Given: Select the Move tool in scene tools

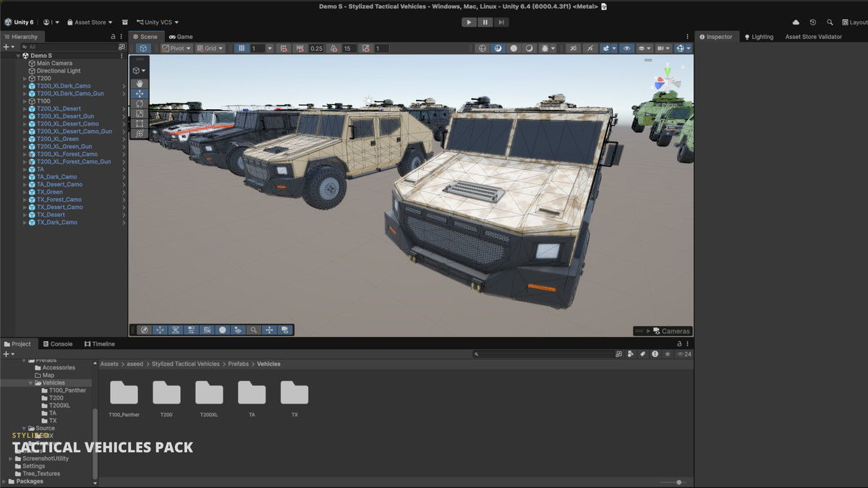Looking at the screenshot, I should [140, 93].
